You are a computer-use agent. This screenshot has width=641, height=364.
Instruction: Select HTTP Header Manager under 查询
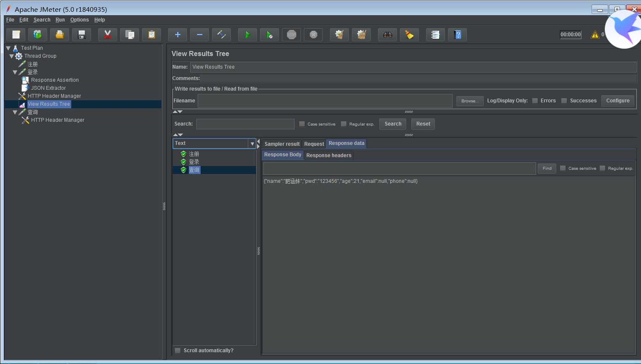pyautogui.click(x=57, y=120)
